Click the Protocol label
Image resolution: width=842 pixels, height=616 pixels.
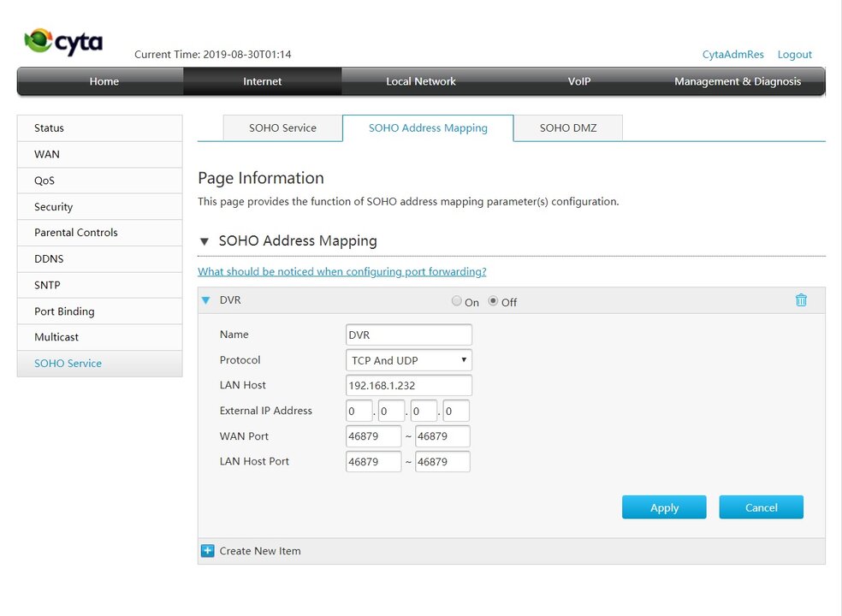pos(240,360)
